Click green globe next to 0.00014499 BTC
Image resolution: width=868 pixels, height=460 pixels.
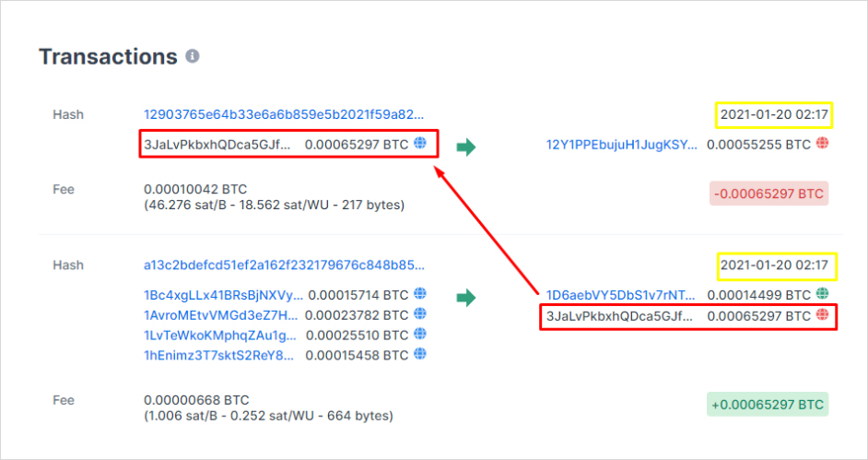(x=823, y=293)
